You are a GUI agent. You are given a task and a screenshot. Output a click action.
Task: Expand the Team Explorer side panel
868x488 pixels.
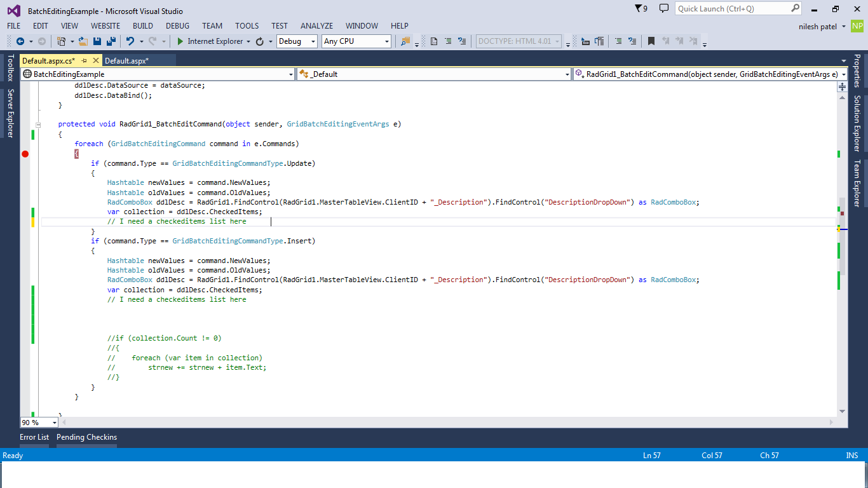click(x=857, y=184)
